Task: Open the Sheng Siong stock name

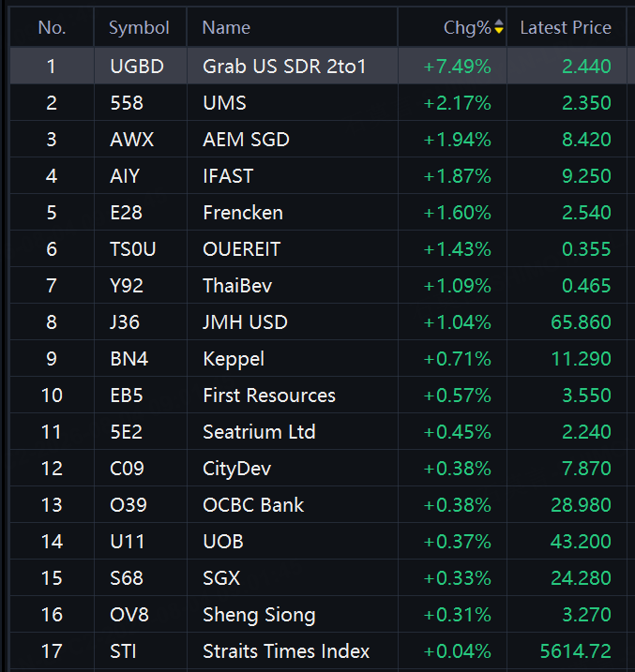Action: [x=259, y=615]
